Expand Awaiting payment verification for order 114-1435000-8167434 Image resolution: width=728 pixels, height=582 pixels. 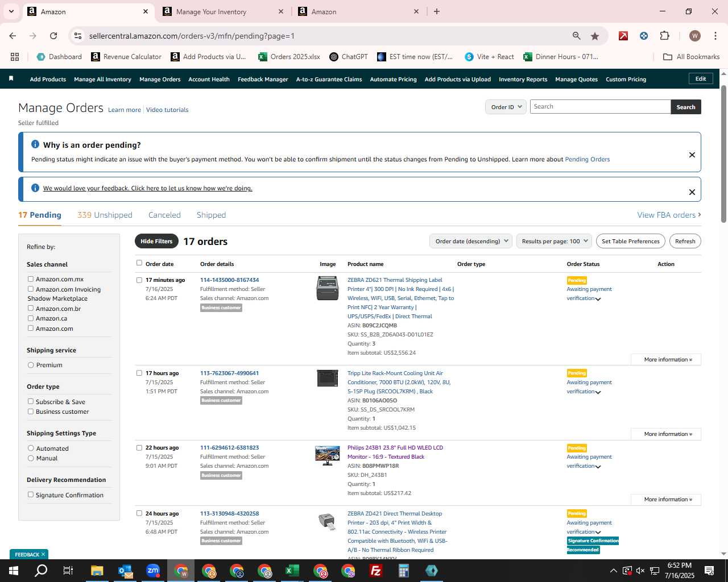pos(598,299)
